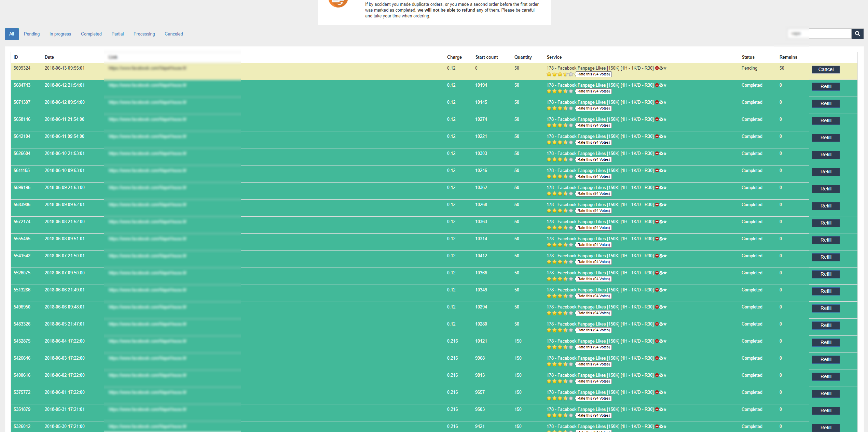Refill order 5452875
The width and height of the screenshot is (868, 432).
[x=826, y=342]
